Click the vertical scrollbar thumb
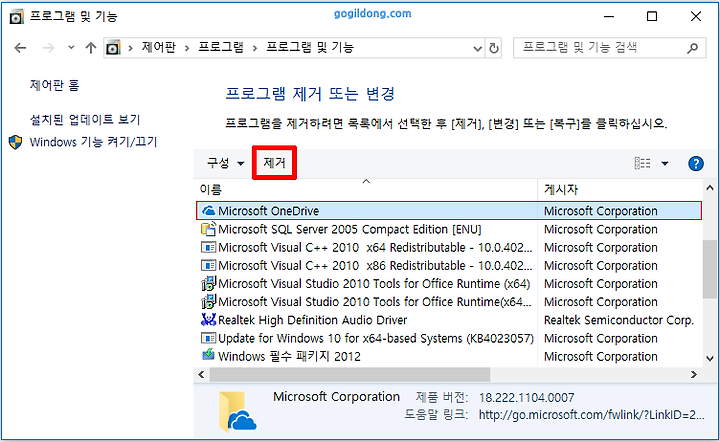720x442 pixels. coord(710,269)
